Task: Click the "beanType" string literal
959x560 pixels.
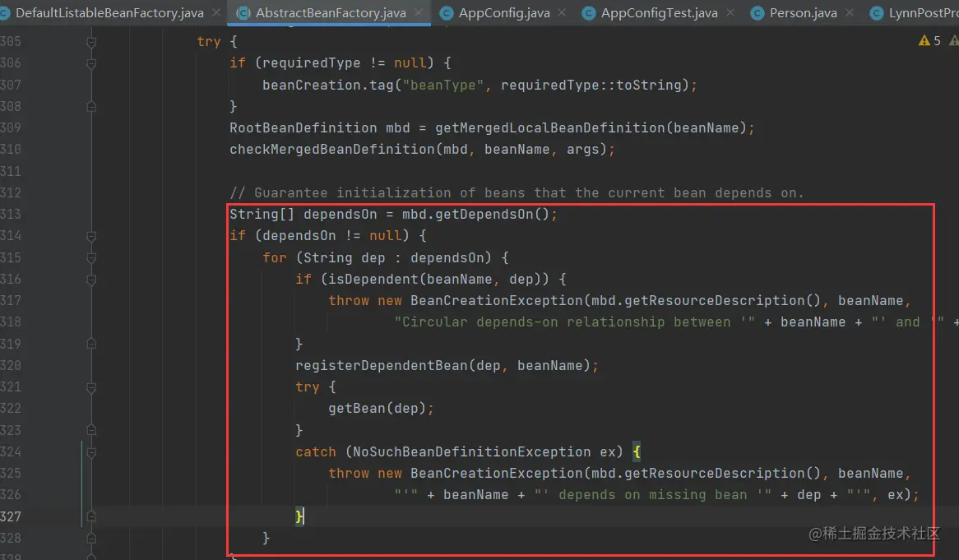Action: pos(442,85)
